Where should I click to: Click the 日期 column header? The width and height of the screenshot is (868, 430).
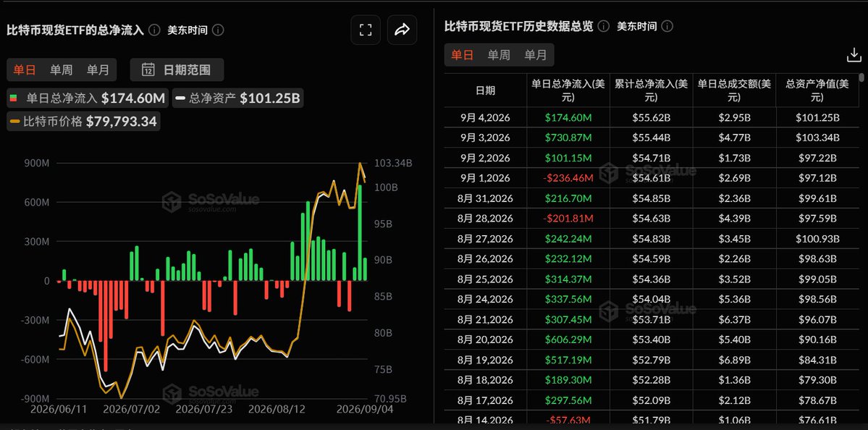[486, 90]
